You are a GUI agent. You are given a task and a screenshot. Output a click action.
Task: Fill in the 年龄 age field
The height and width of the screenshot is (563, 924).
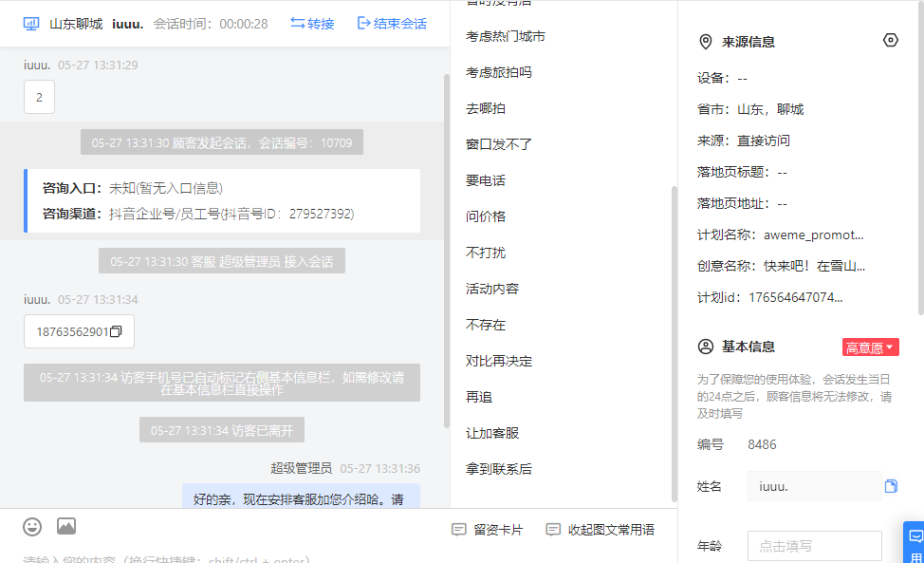(x=814, y=546)
